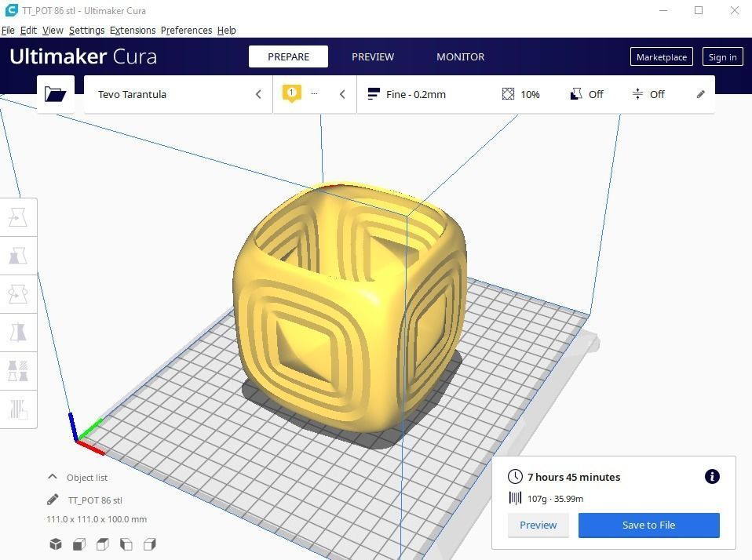Click the 107g · 35.99m material usage
This screenshot has height=560, width=752.
(556, 499)
